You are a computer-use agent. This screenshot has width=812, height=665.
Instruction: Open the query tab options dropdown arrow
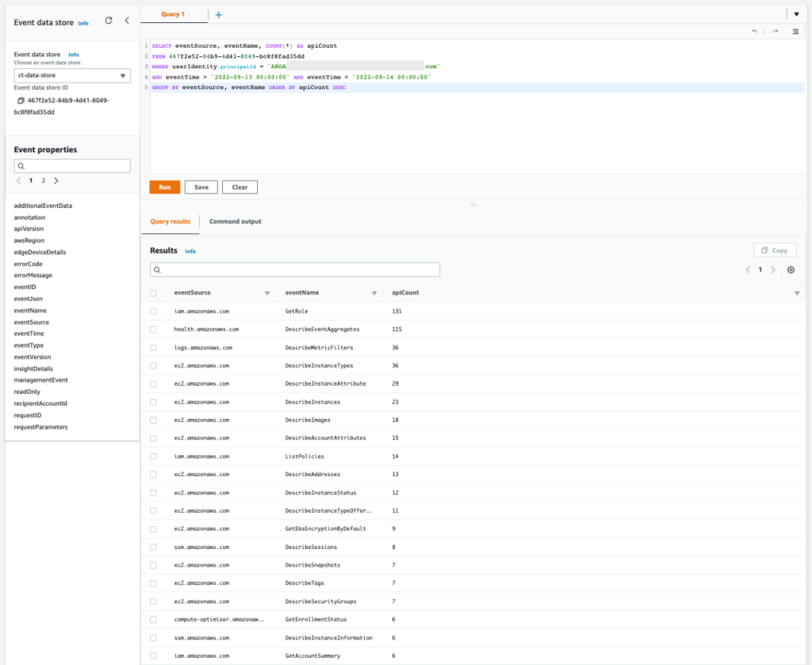796,13
